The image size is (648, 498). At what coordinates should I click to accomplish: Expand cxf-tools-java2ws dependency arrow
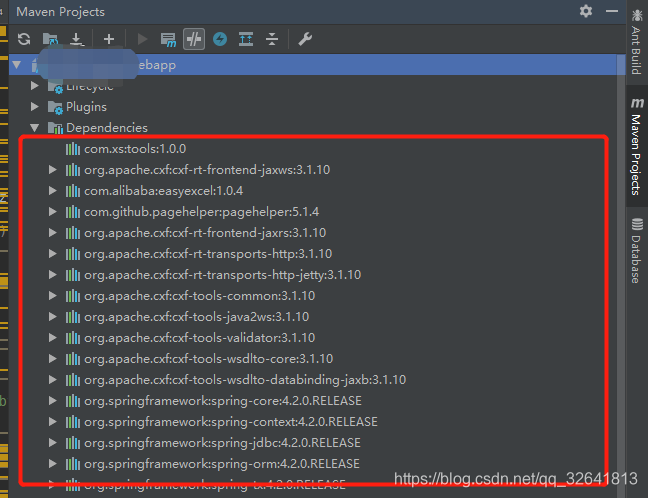(x=52, y=317)
